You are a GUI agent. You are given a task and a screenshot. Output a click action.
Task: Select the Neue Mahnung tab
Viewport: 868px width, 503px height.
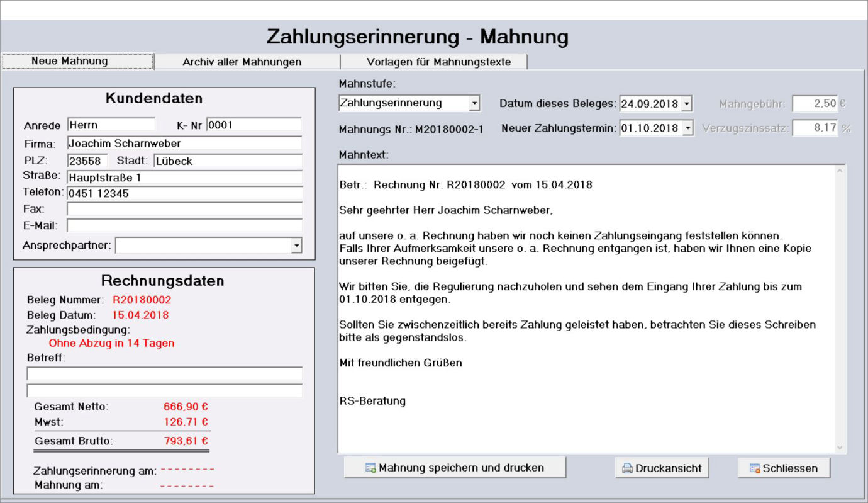[69, 61]
